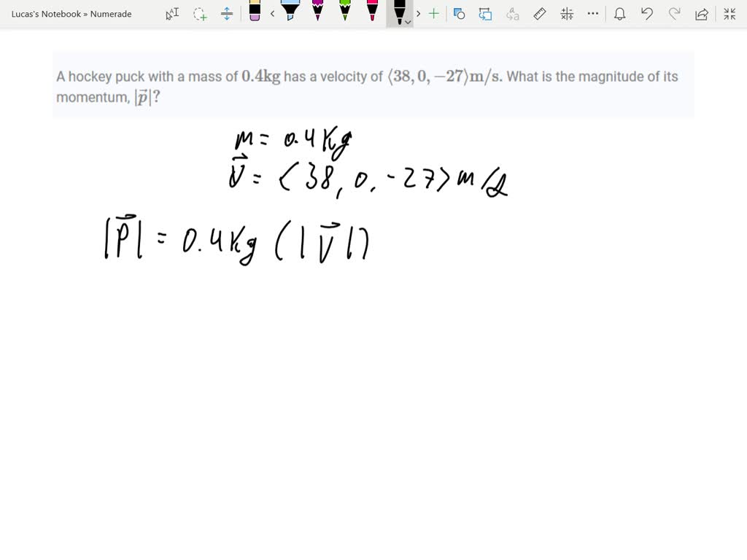Image resolution: width=747 pixels, height=560 pixels.
Task: Open the Math assistant
Action: 567,14
